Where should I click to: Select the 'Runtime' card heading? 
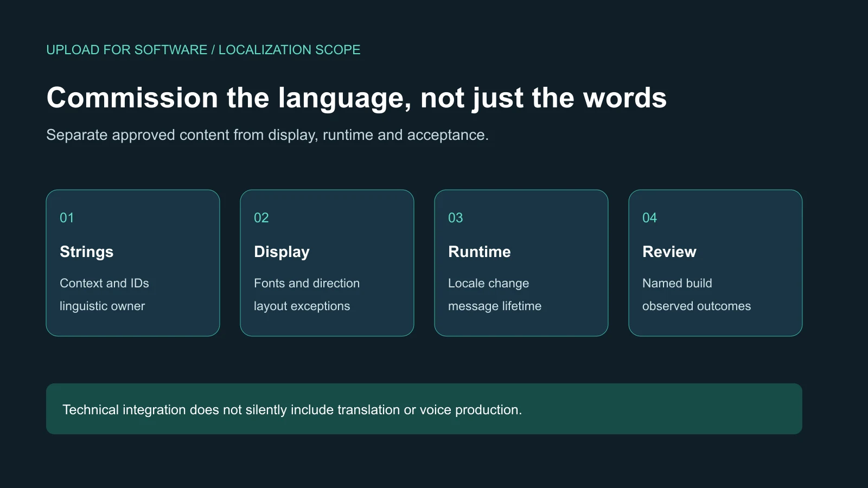click(480, 252)
